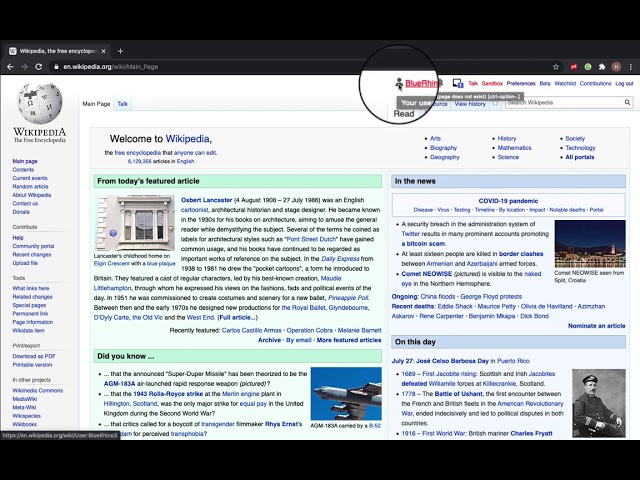Click the magnifier search icon in Wikipedia
This screenshot has height=480, width=640.
click(627, 102)
